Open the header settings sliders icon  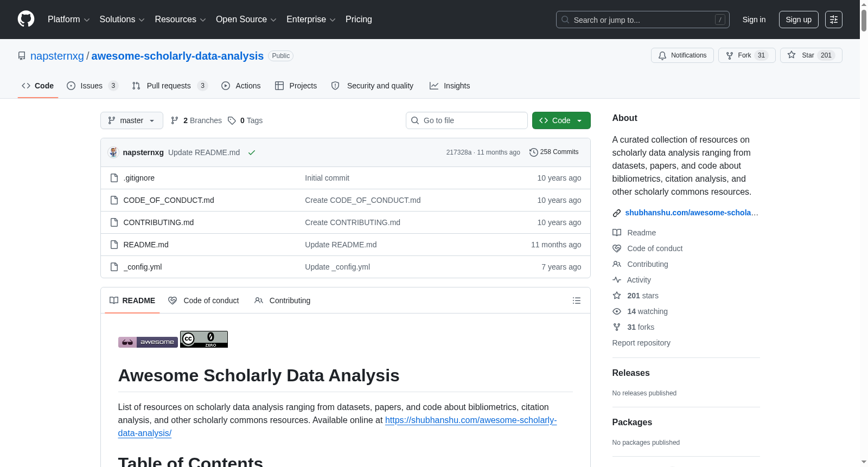tap(834, 20)
